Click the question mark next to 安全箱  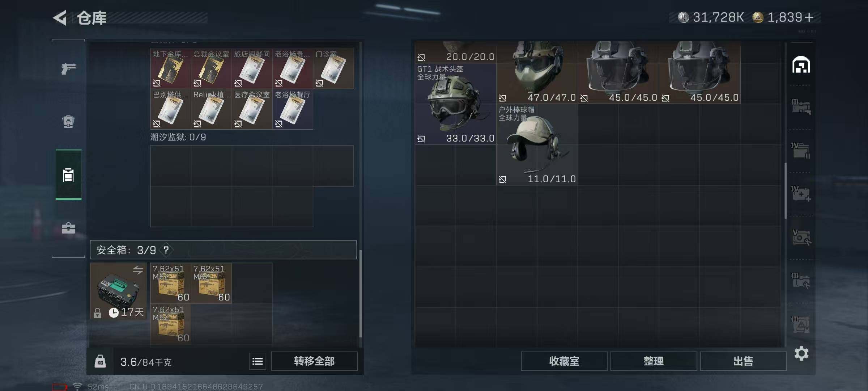pyautogui.click(x=166, y=250)
